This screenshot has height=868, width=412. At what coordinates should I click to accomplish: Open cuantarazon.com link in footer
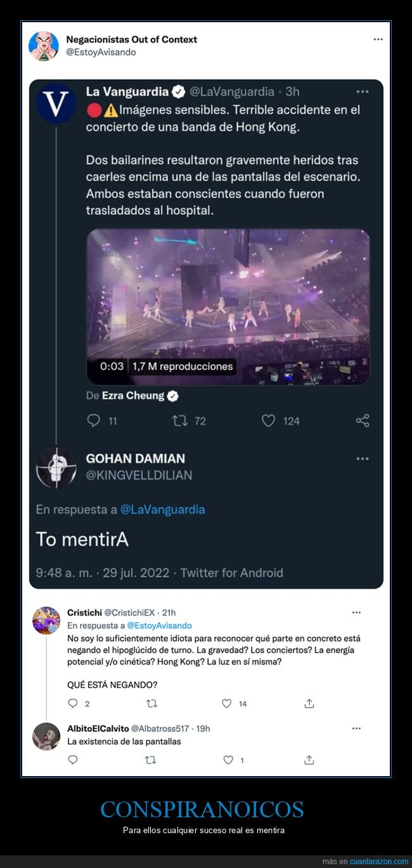(x=374, y=862)
